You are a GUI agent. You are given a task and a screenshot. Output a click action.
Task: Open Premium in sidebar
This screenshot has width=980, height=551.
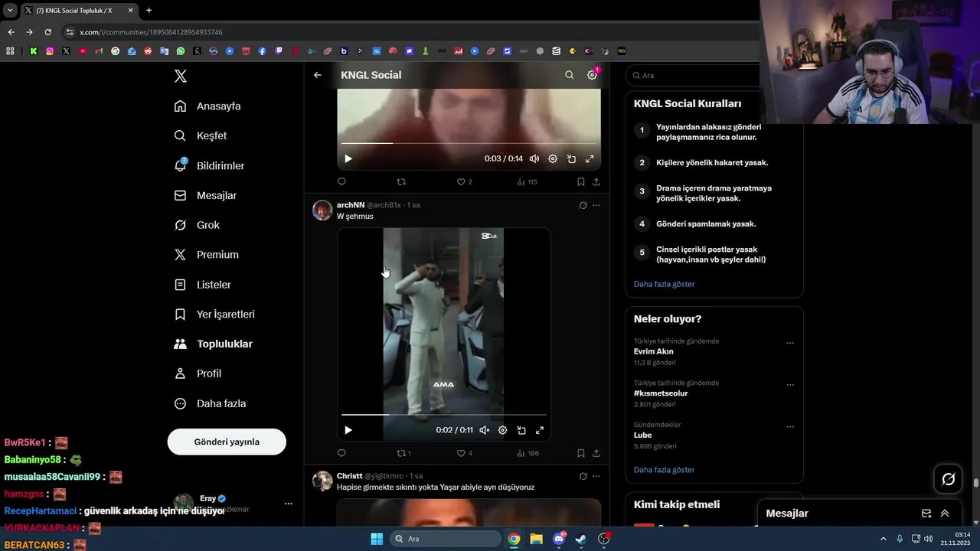click(207, 255)
